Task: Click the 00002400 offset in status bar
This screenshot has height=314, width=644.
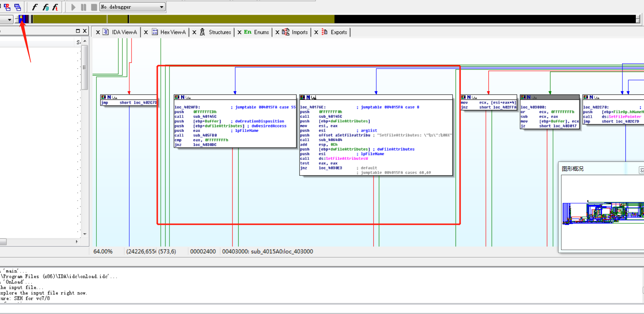Action: pyautogui.click(x=203, y=251)
